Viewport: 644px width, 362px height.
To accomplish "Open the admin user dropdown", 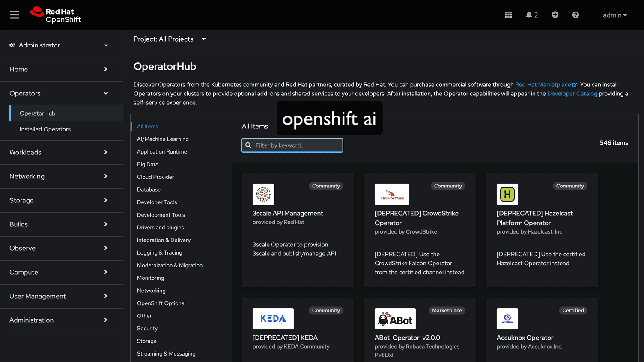I will pyautogui.click(x=615, y=15).
